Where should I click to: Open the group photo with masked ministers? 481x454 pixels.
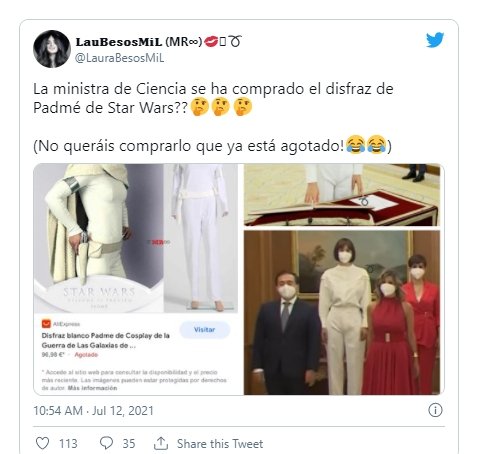point(342,313)
